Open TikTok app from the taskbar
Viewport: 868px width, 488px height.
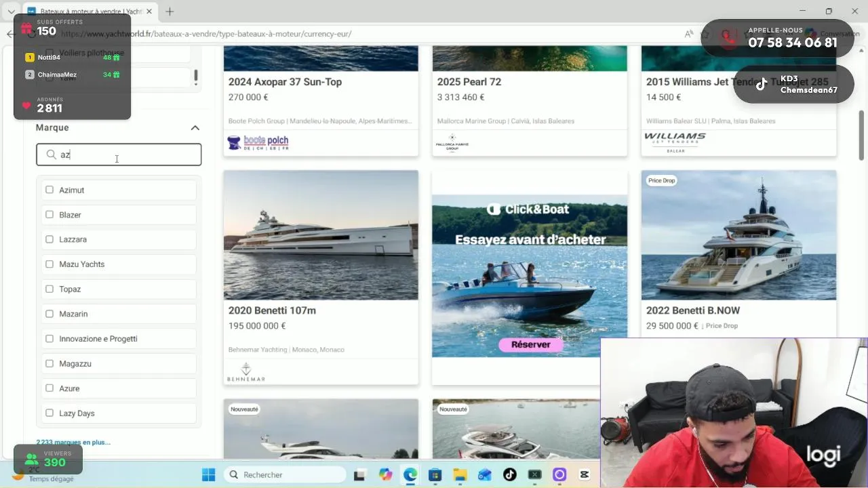pyautogui.click(x=509, y=474)
